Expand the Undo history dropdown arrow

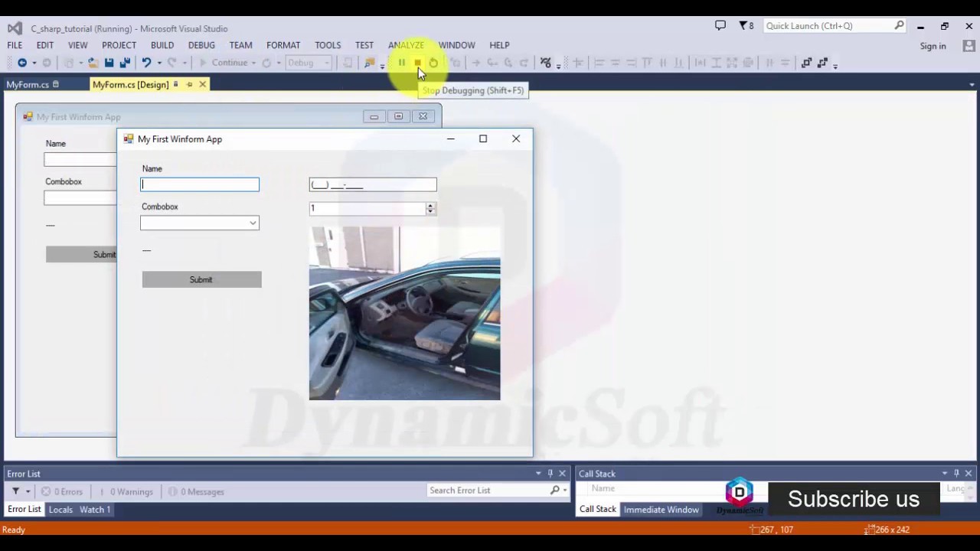point(159,63)
